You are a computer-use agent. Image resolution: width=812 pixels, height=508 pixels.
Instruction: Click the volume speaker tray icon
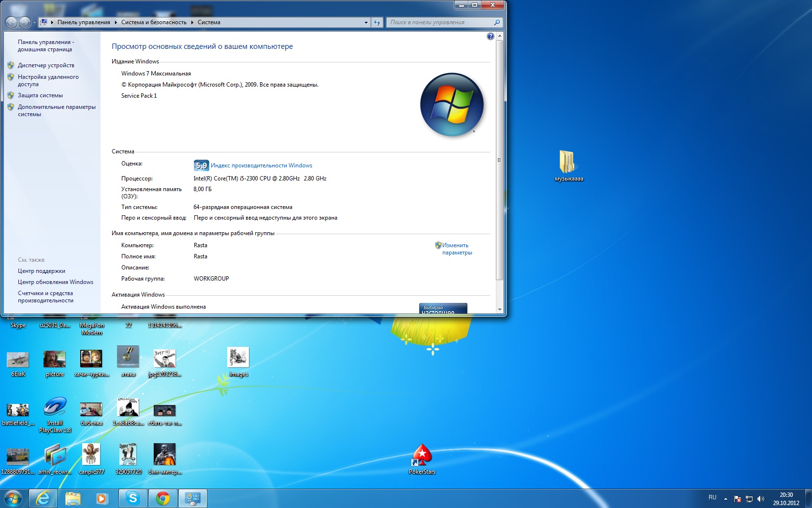pos(761,498)
